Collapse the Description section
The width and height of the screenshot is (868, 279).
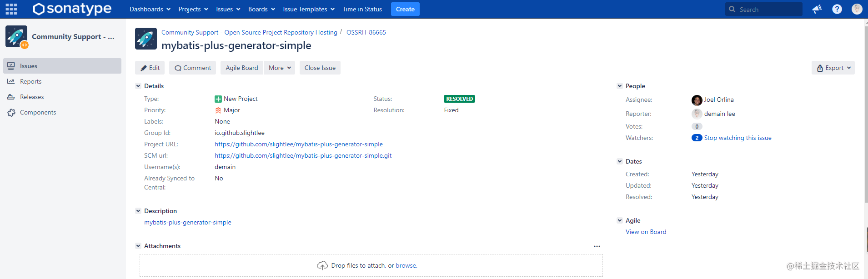(x=138, y=211)
